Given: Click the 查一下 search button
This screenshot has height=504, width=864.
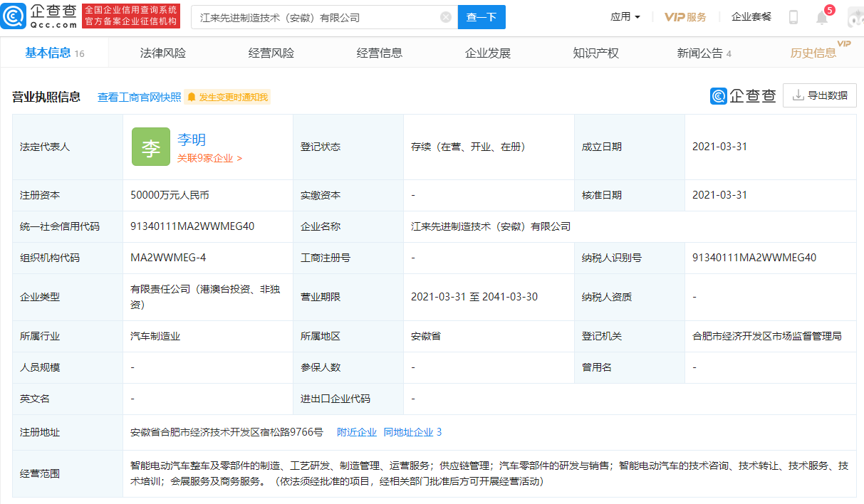Looking at the screenshot, I should (x=482, y=16).
